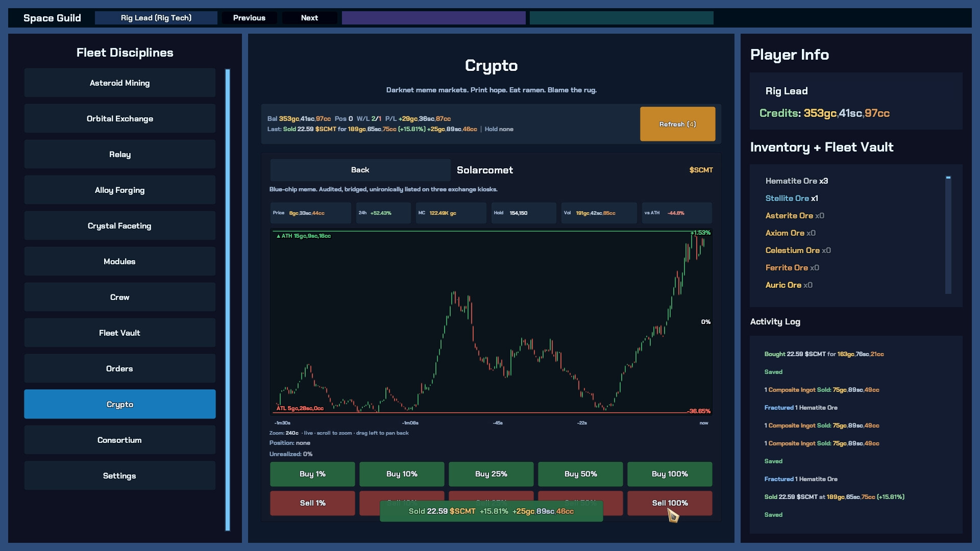Switch to the Orbital Exchange panel
This screenshot has height=551, width=980.
(119, 118)
